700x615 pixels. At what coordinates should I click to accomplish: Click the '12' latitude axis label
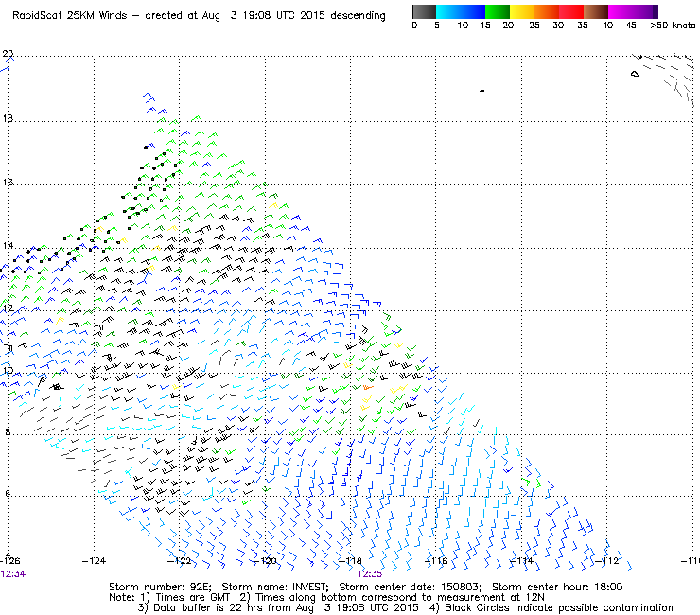tap(8, 308)
